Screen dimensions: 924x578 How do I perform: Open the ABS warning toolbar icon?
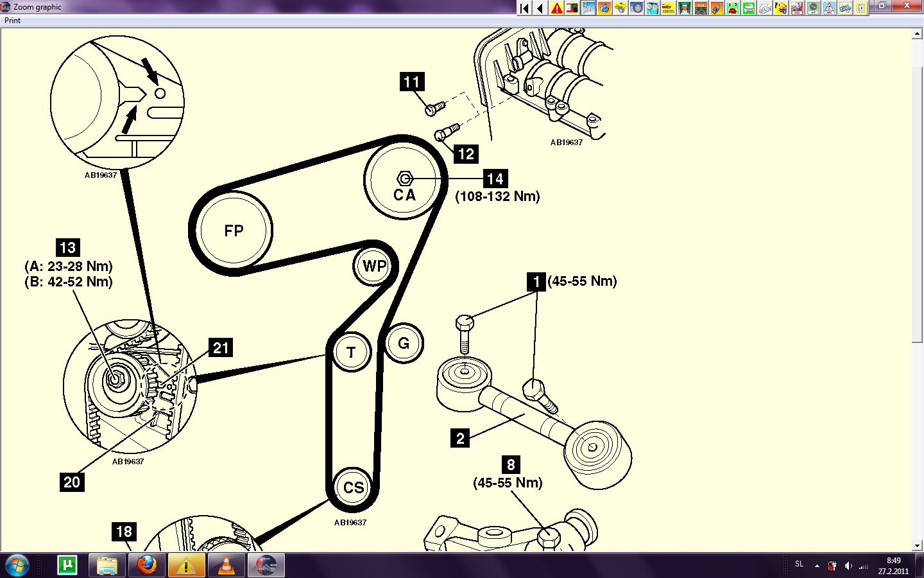[828, 8]
